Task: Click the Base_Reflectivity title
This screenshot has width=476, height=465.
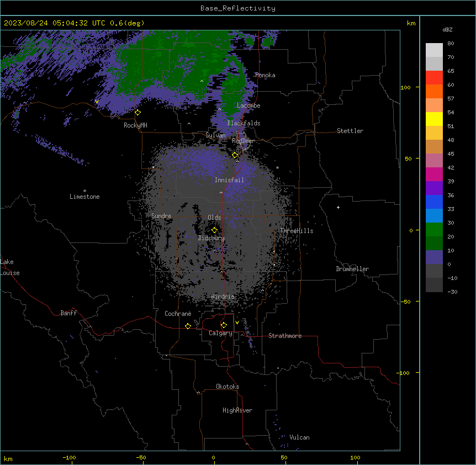Action: click(x=238, y=8)
